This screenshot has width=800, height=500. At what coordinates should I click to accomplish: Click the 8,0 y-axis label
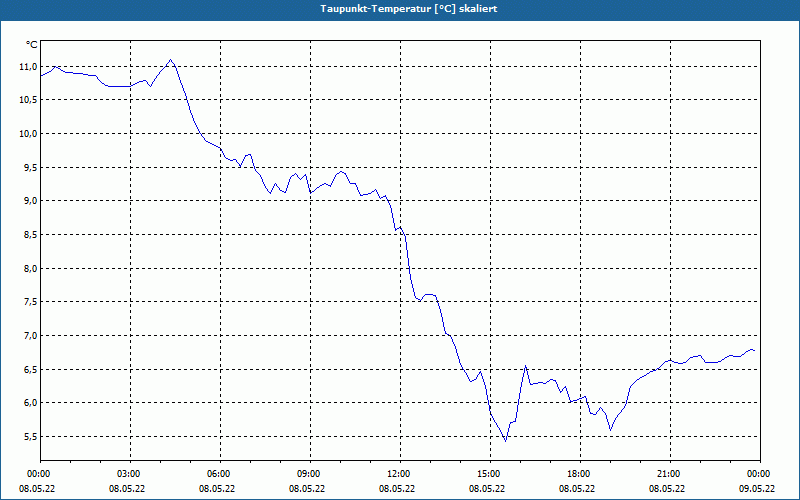pyautogui.click(x=30, y=268)
